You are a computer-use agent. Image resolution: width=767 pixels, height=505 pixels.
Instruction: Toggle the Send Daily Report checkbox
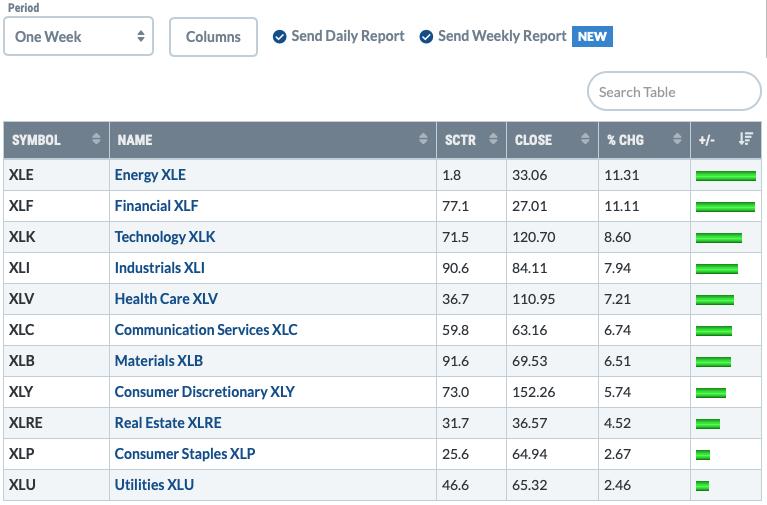pos(279,37)
